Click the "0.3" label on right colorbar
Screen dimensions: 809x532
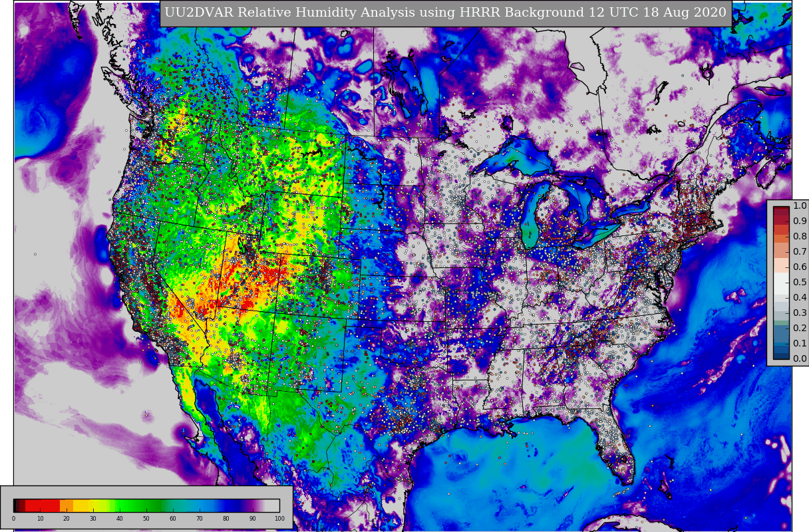pyautogui.click(x=799, y=313)
